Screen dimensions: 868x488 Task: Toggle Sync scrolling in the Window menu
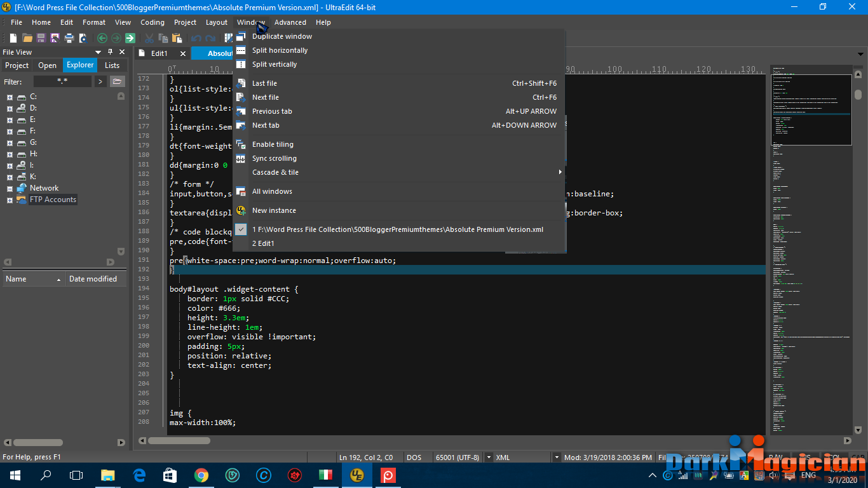coord(398,158)
